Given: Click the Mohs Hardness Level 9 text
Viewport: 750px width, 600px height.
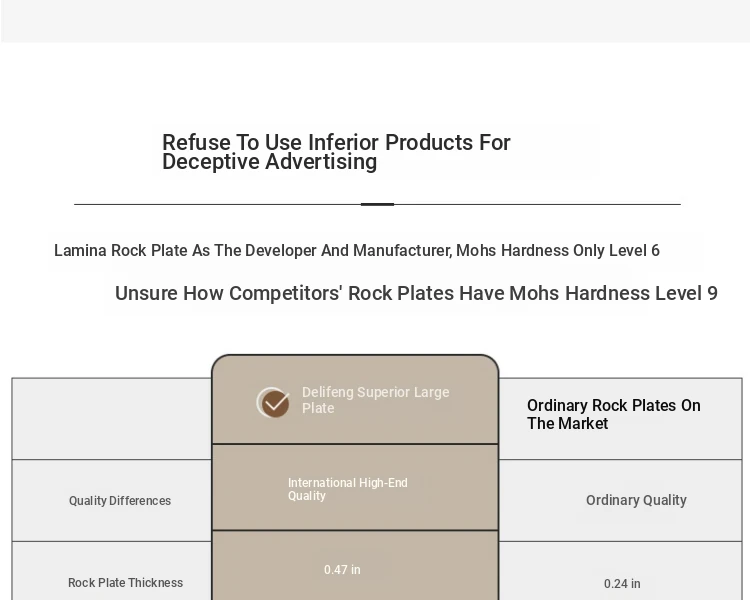Looking at the screenshot, I should click(614, 293).
